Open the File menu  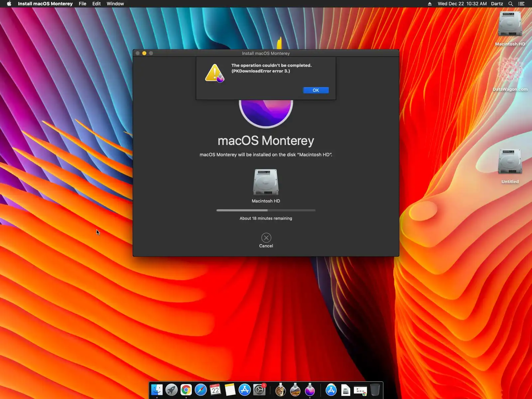click(x=82, y=4)
